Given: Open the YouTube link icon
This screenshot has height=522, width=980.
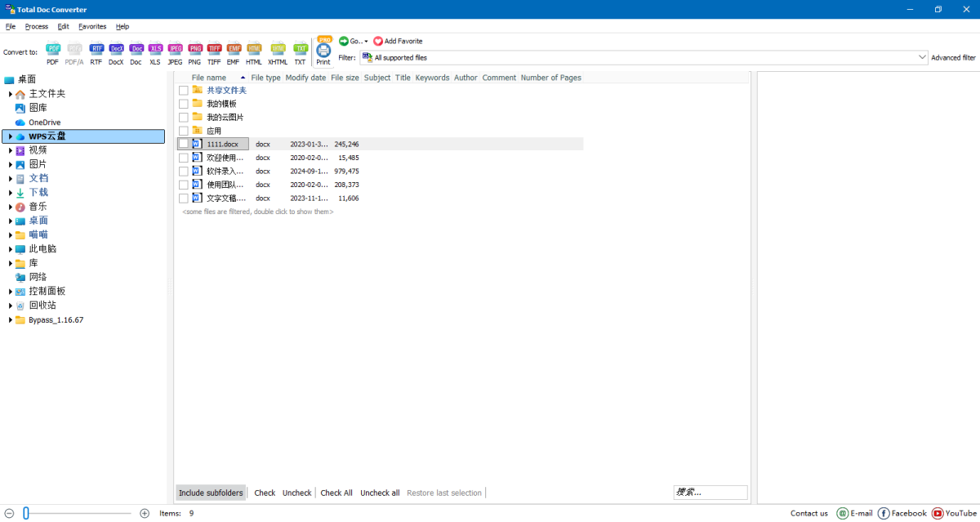Looking at the screenshot, I should pos(938,513).
